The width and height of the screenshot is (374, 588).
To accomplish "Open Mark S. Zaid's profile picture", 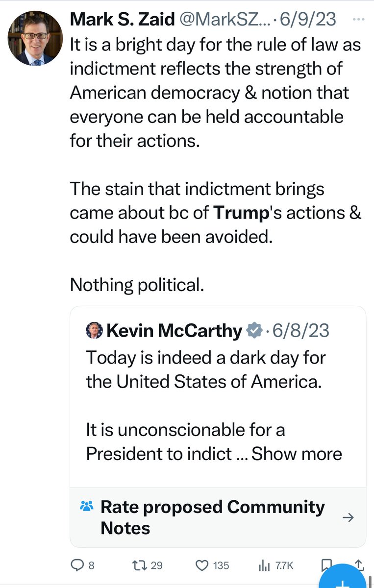I will pyautogui.click(x=34, y=39).
